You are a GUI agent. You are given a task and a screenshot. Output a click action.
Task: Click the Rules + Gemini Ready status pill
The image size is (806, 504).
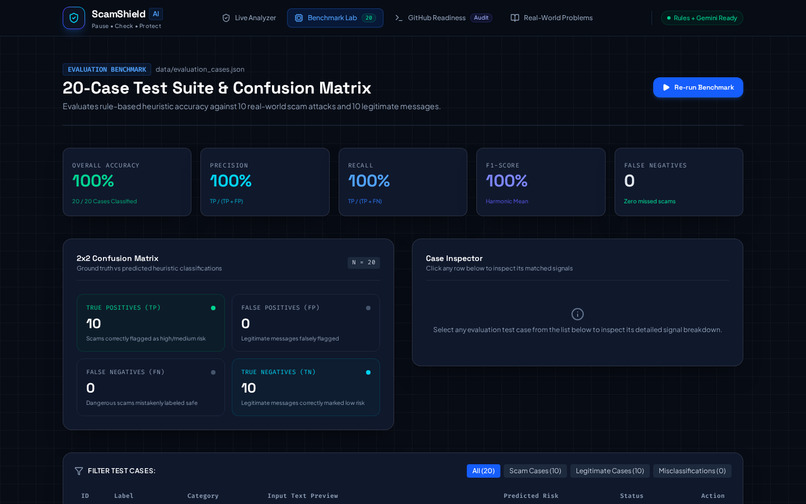[702, 18]
